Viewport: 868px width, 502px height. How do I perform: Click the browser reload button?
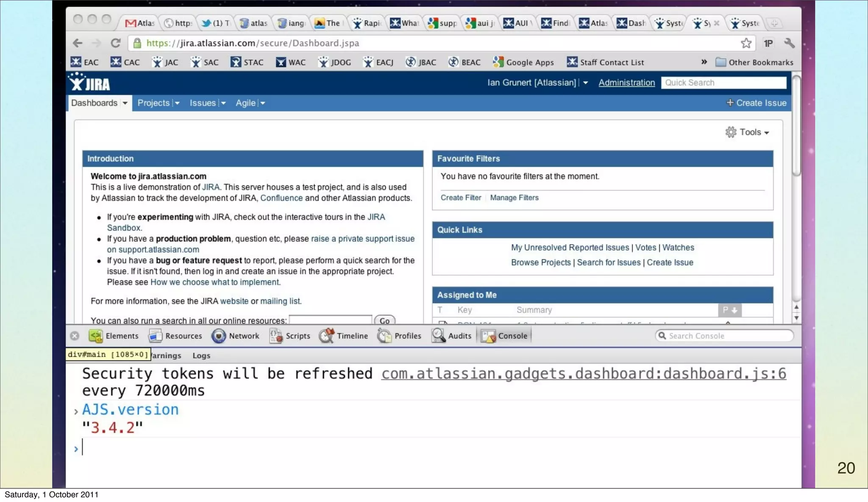(115, 43)
